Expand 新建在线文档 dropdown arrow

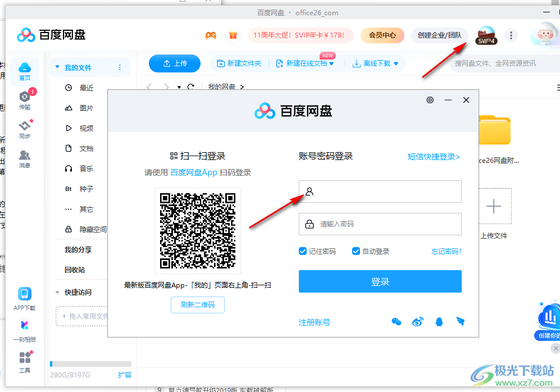[x=331, y=63]
